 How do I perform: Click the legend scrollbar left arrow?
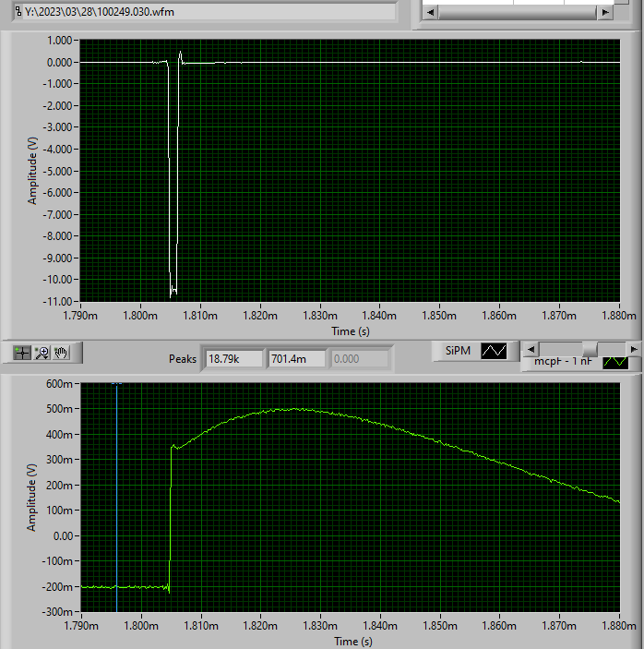click(530, 348)
